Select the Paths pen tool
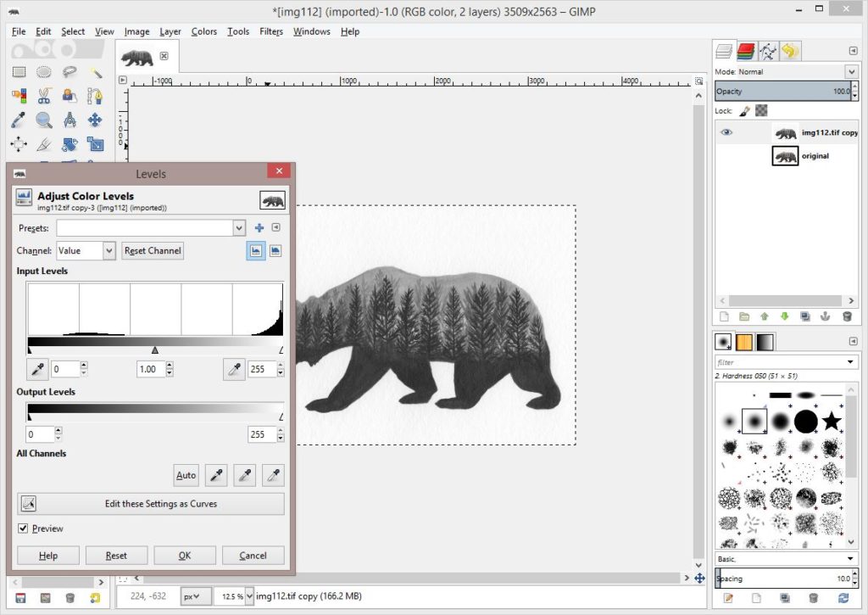 click(95, 96)
